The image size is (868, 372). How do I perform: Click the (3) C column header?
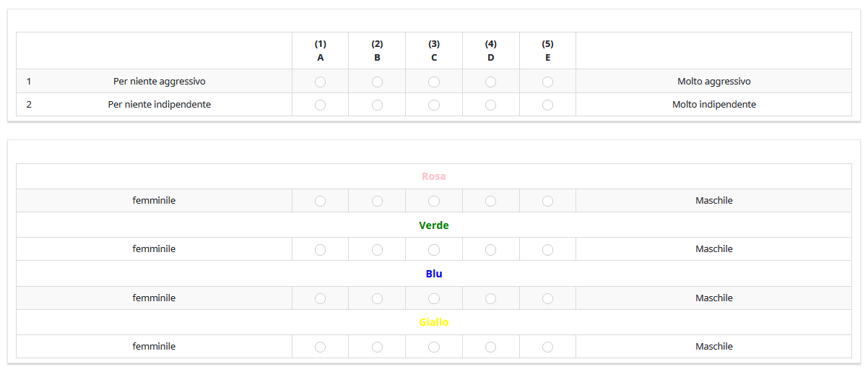click(434, 51)
